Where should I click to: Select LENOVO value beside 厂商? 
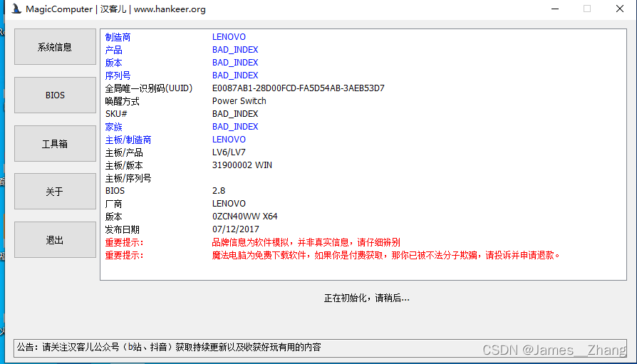pos(229,204)
